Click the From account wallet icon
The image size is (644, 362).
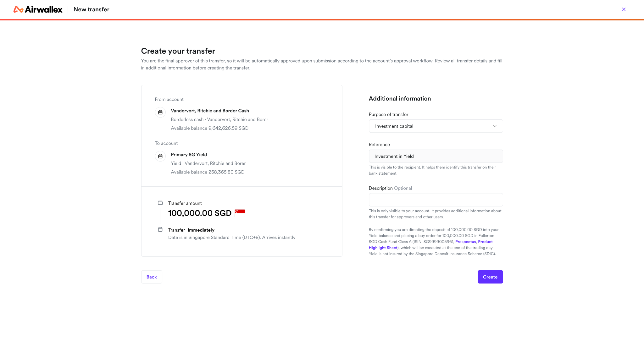[x=160, y=112]
